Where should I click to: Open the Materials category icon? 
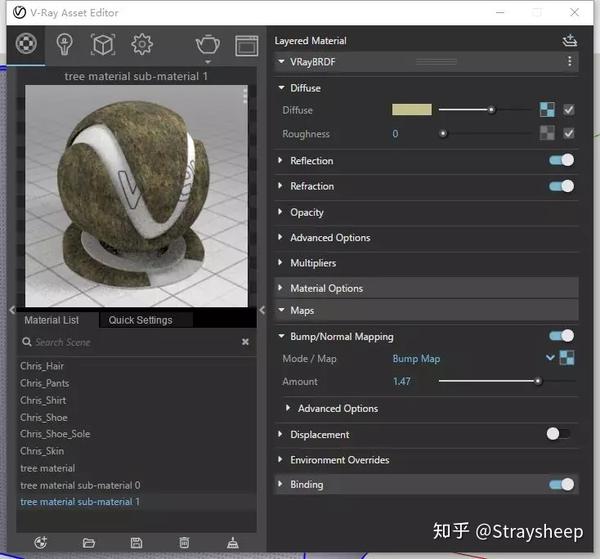[x=26, y=44]
